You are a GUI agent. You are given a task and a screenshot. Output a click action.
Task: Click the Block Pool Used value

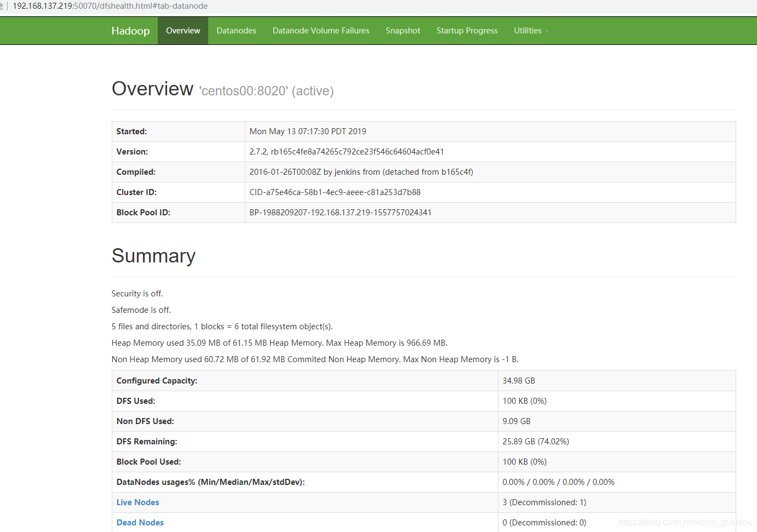pyautogui.click(x=524, y=462)
